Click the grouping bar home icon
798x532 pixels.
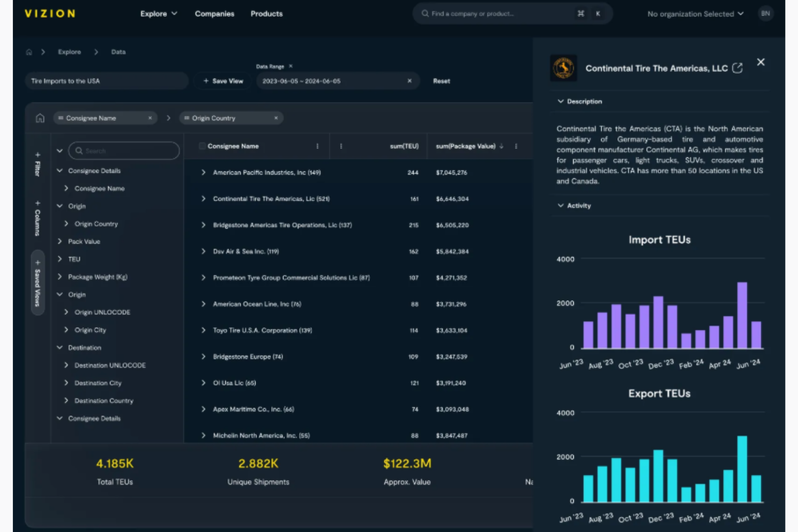point(40,118)
